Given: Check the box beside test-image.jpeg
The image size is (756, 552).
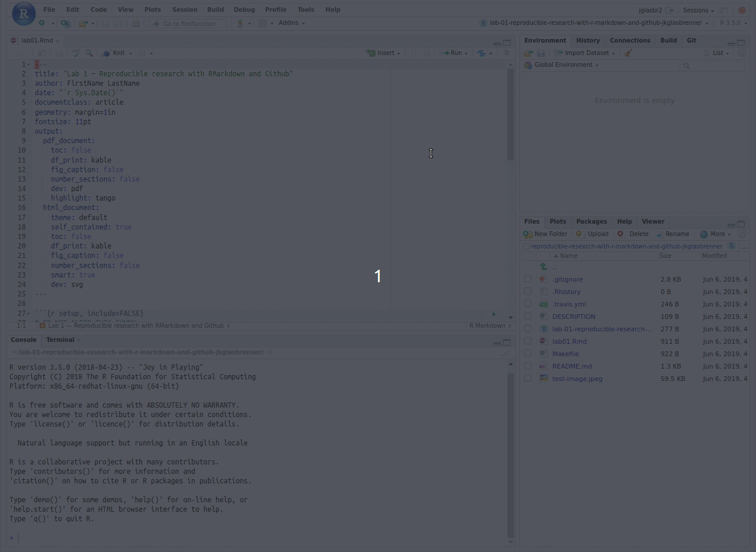Looking at the screenshot, I should coord(528,379).
